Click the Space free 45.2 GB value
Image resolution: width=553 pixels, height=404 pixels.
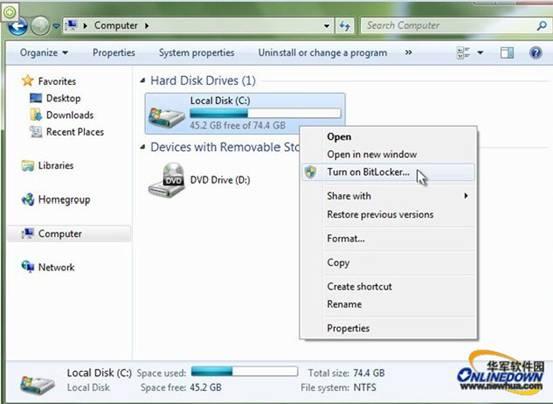click(x=206, y=388)
